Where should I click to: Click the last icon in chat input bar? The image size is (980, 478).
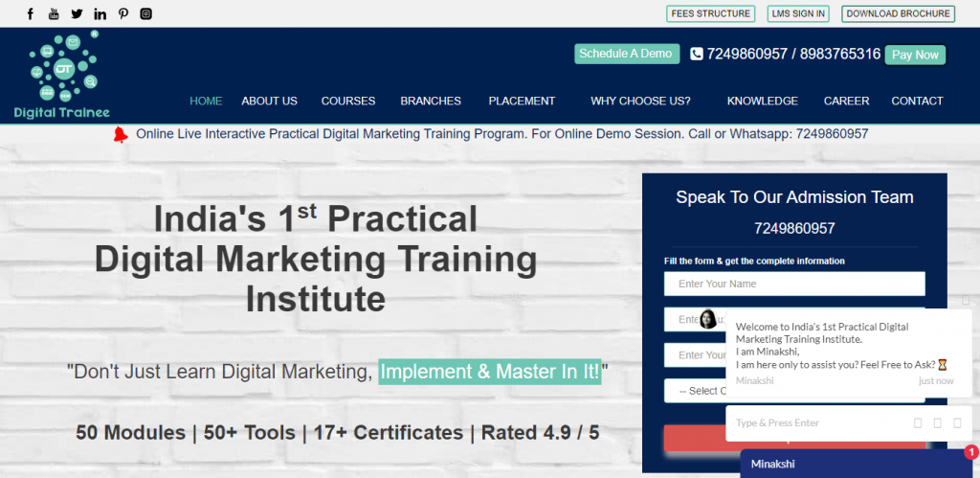point(957,423)
